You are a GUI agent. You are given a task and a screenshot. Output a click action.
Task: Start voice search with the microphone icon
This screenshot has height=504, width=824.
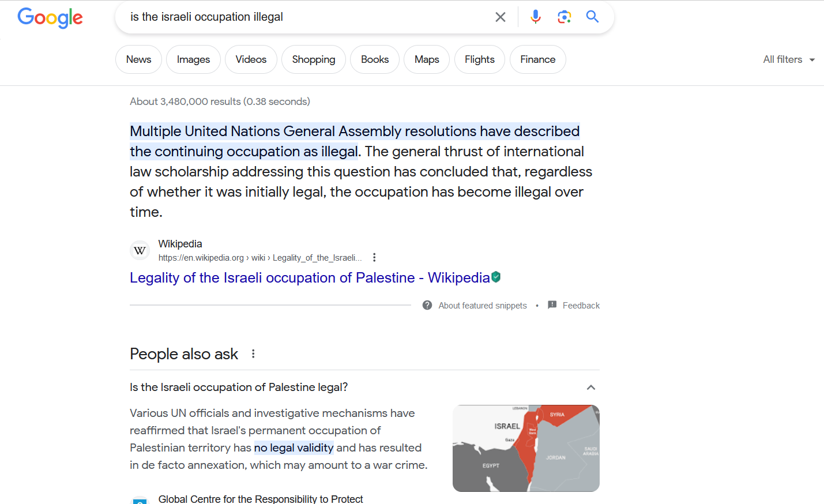click(536, 17)
